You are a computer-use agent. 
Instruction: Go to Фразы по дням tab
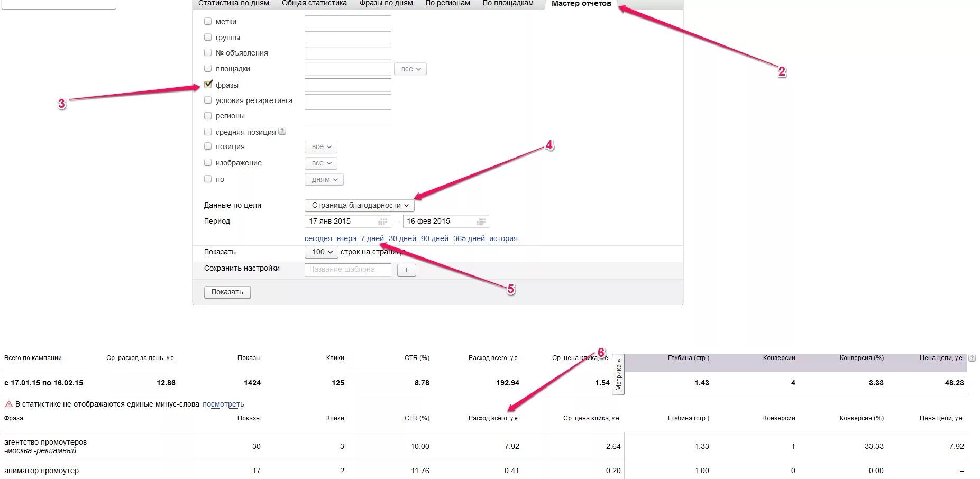[386, 3]
